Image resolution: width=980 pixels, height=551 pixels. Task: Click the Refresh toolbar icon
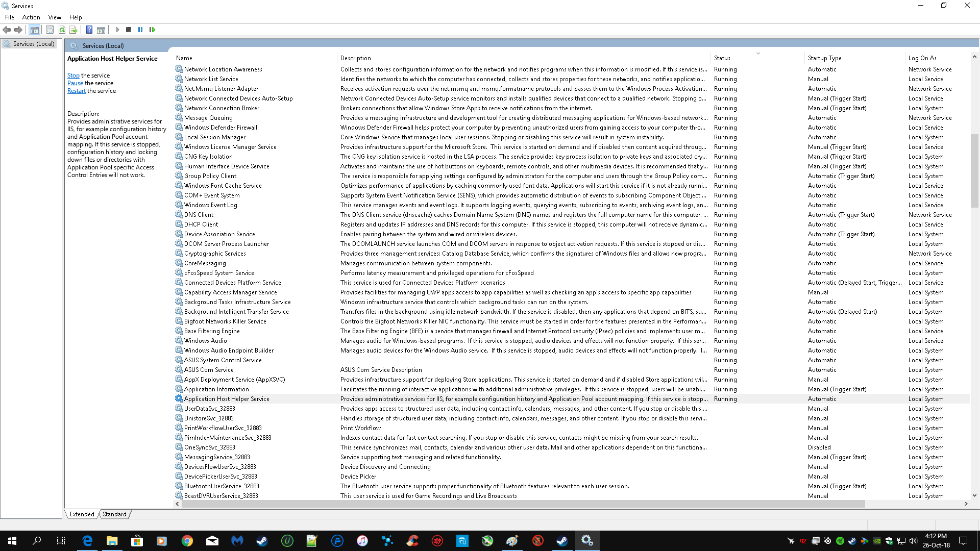tap(62, 30)
